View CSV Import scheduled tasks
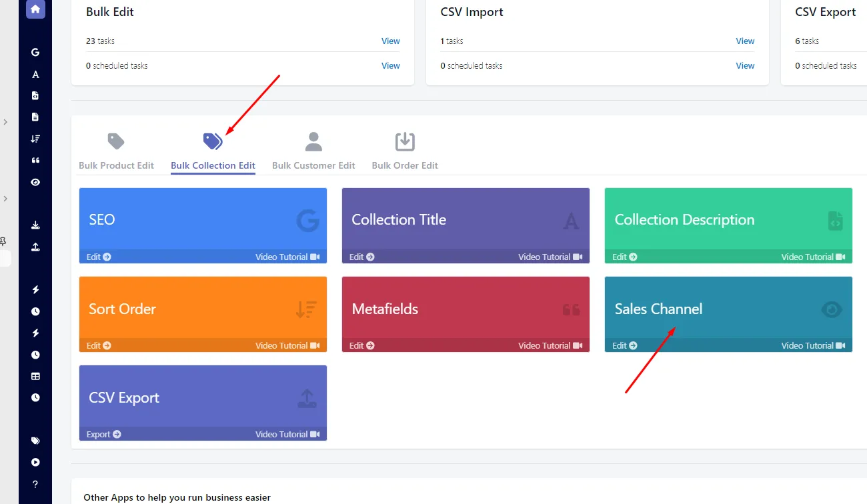The width and height of the screenshot is (867, 504). (x=745, y=66)
